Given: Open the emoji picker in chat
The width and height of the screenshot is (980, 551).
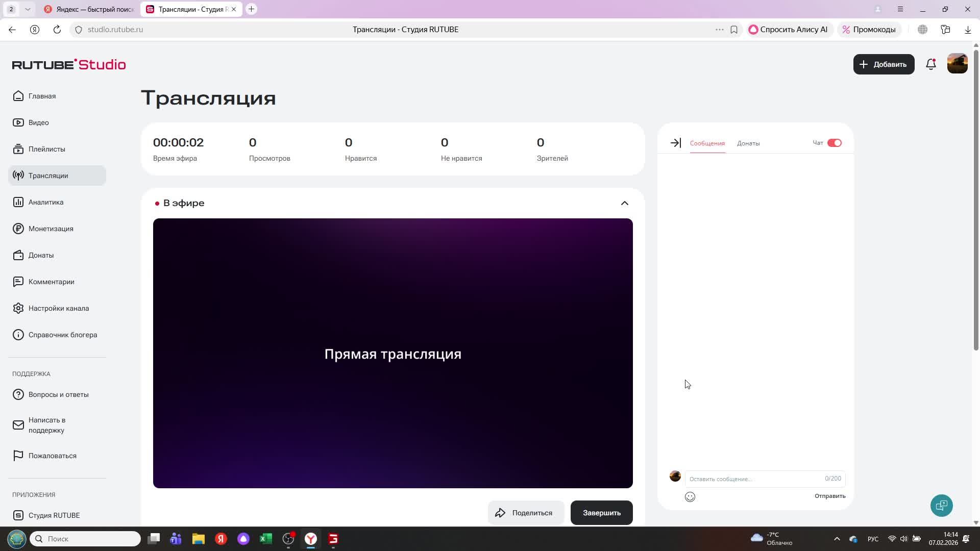Looking at the screenshot, I should tap(690, 496).
